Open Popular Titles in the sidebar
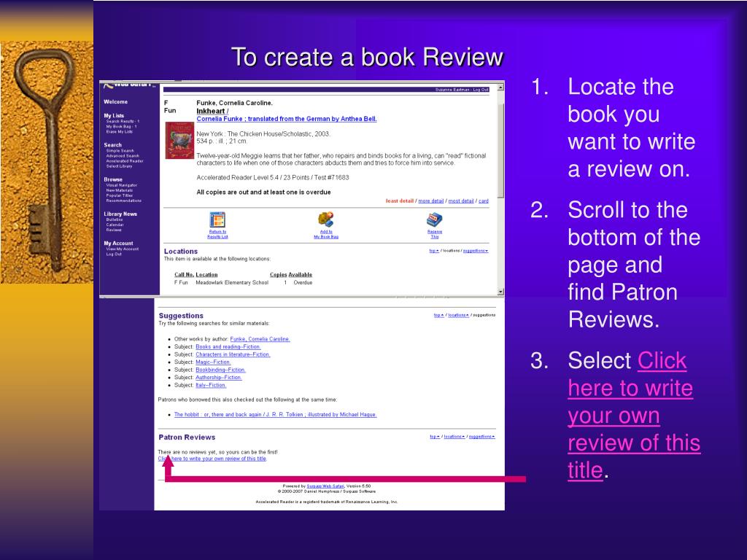 (120, 195)
